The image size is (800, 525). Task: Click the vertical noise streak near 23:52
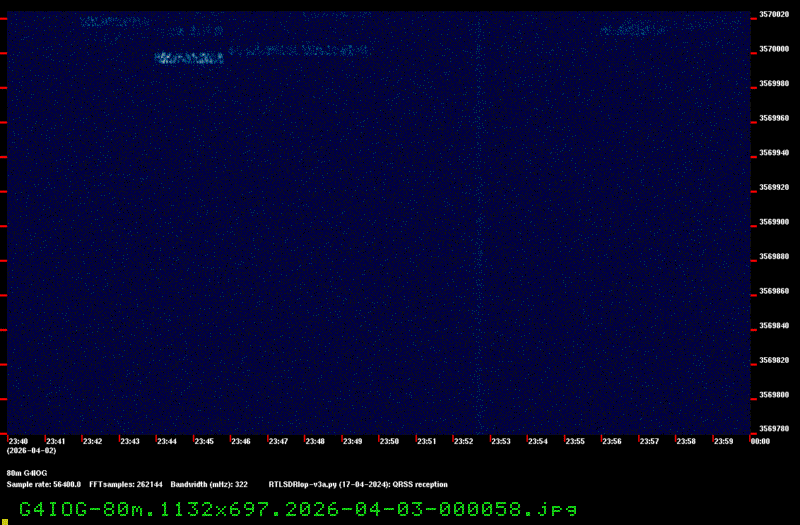pyautogui.click(x=479, y=224)
